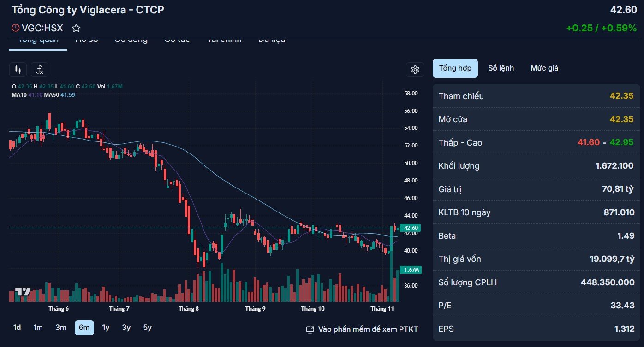This screenshot has height=347, width=644.
Task: Click the TradingView logo on the chart
Action: (23, 292)
